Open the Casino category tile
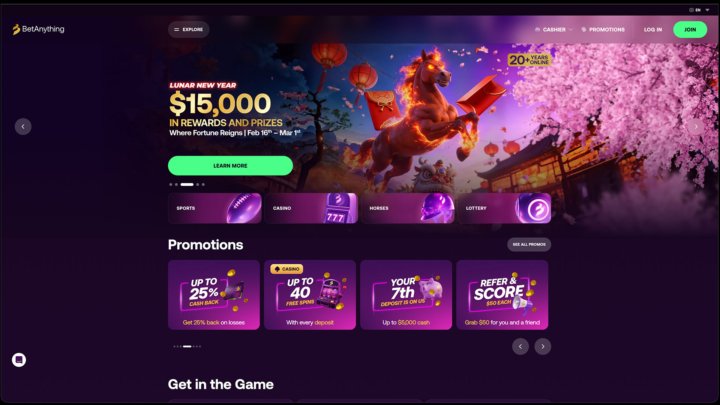 point(311,208)
